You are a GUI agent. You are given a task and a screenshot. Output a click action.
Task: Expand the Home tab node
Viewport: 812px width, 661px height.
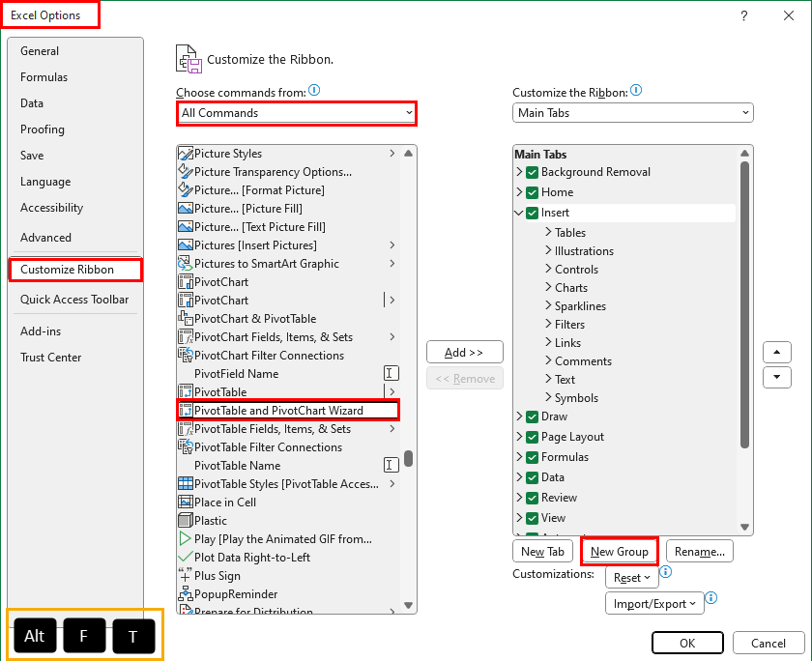519,192
